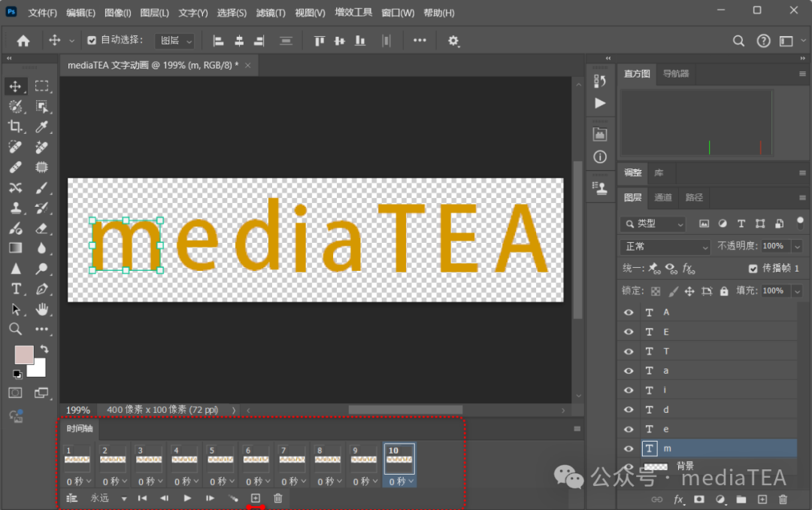The width and height of the screenshot is (812, 510).
Task: Open the auto-select 图层 dropdown
Action: pyautogui.click(x=175, y=41)
